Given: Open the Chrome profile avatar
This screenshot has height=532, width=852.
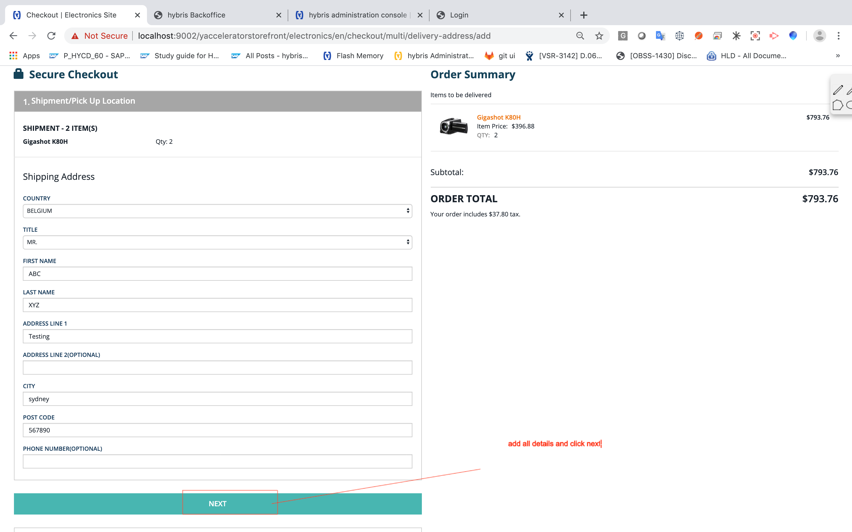Looking at the screenshot, I should [819, 36].
